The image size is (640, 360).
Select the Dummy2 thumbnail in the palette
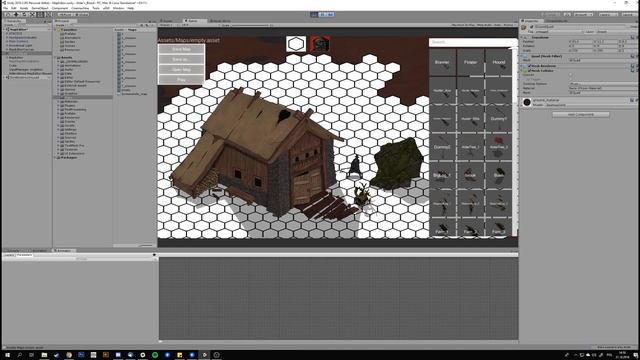point(442,147)
